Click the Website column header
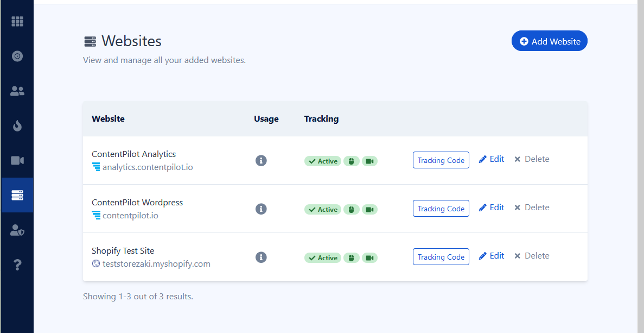 tap(108, 119)
